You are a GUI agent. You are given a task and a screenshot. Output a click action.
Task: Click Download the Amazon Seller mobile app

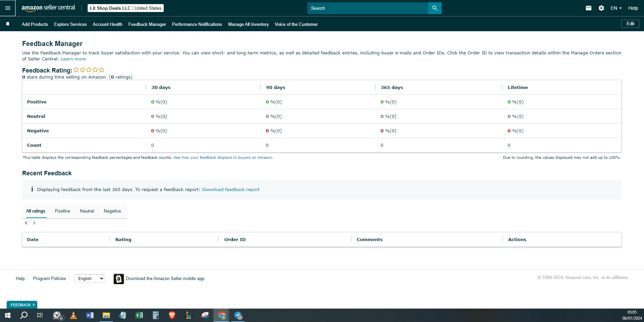tap(165, 278)
